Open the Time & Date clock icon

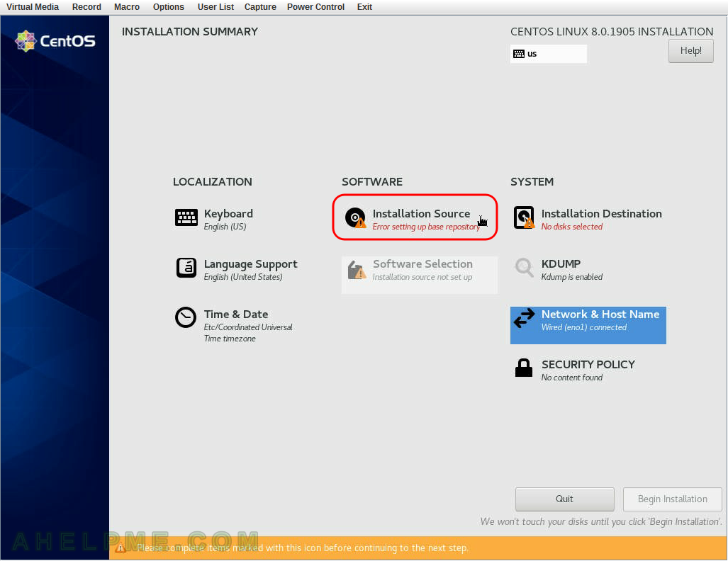(186, 317)
